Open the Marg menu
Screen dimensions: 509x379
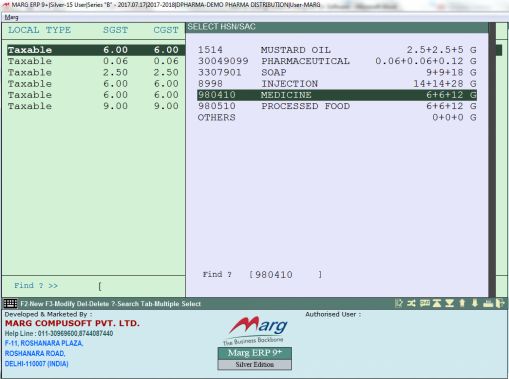12,17
